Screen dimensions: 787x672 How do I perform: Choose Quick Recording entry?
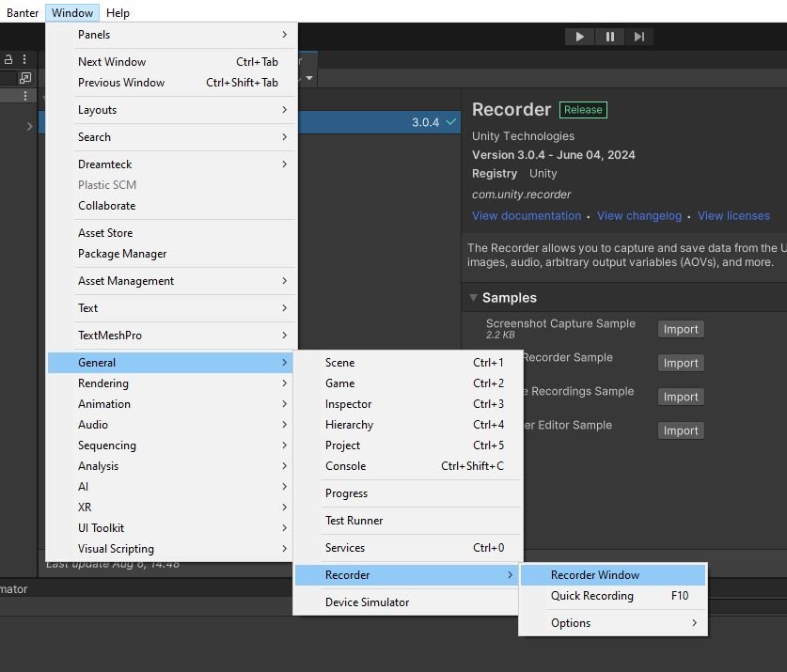[x=613, y=596]
